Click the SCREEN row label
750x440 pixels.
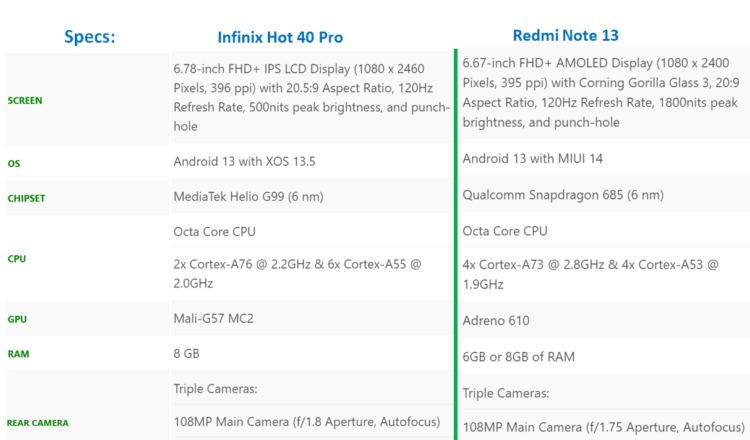[x=27, y=100]
